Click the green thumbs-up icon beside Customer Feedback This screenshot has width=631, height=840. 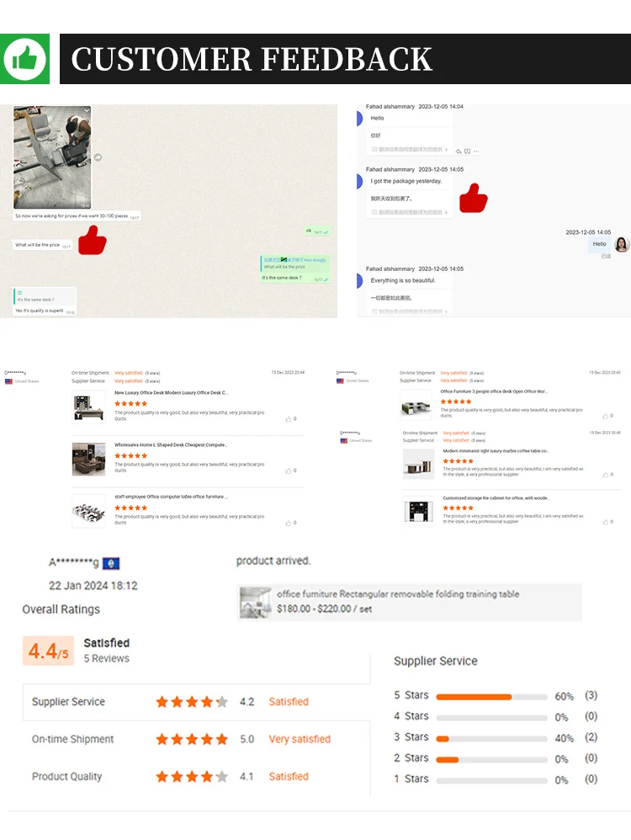pyautogui.click(x=24, y=59)
